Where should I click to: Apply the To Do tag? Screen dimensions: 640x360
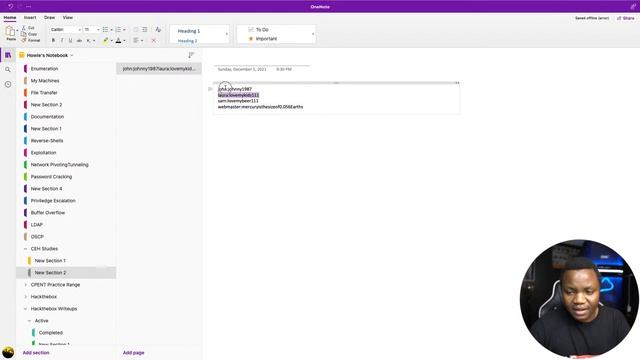click(258, 30)
